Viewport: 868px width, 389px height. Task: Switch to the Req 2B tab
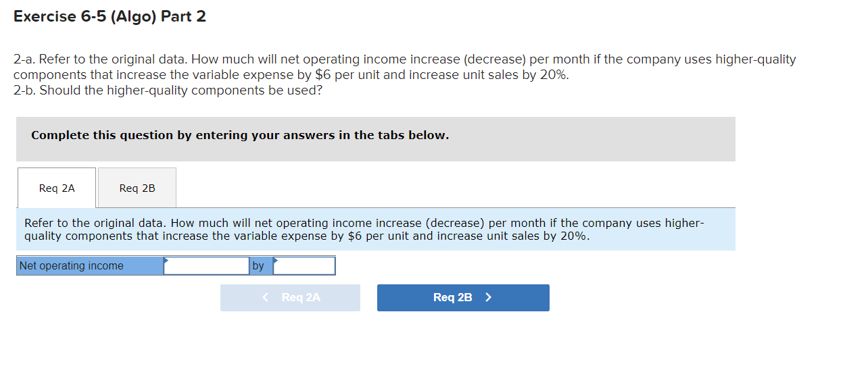click(x=137, y=188)
